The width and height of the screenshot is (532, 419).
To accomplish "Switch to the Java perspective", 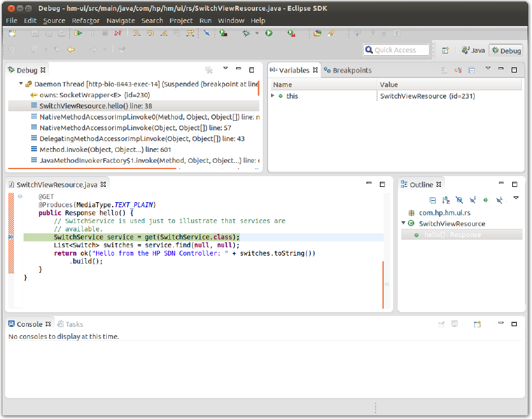I will 473,50.
